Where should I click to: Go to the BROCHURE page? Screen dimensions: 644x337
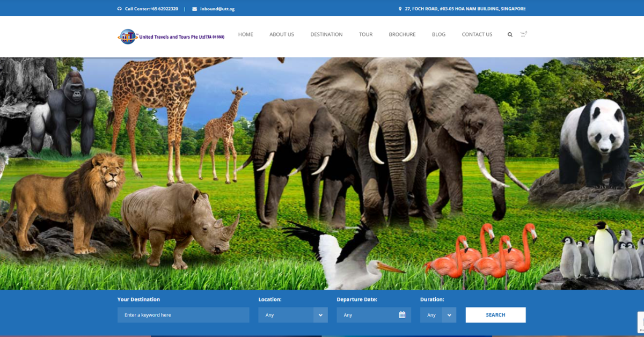click(402, 34)
